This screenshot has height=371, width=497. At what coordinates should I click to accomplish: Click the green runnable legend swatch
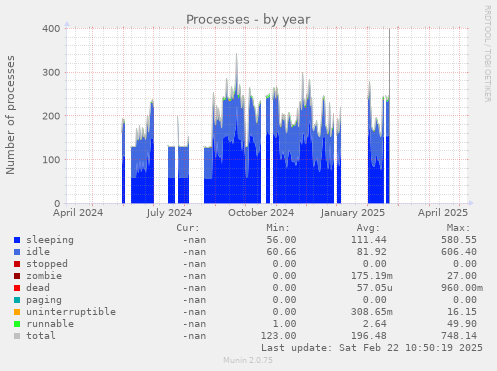[17, 324]
